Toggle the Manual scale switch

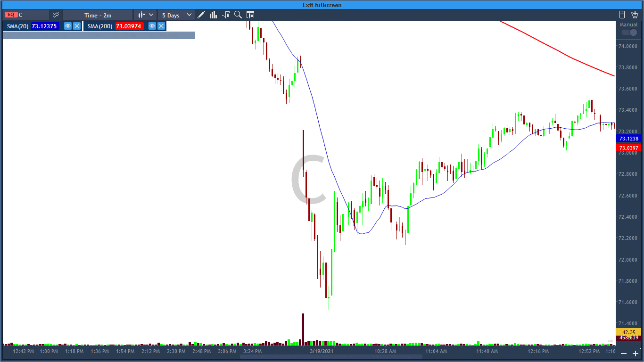click(x=629, y=33)
